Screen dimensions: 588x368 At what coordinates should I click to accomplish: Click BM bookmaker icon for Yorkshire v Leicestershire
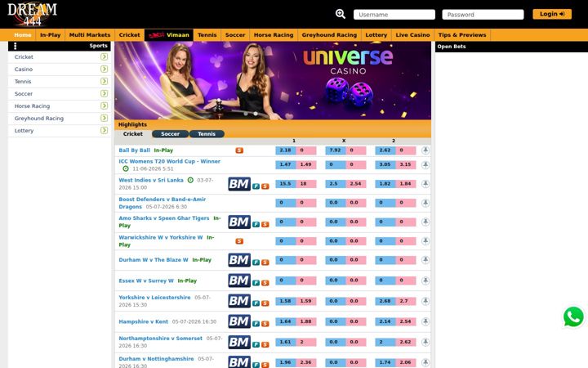coord(239,301)
